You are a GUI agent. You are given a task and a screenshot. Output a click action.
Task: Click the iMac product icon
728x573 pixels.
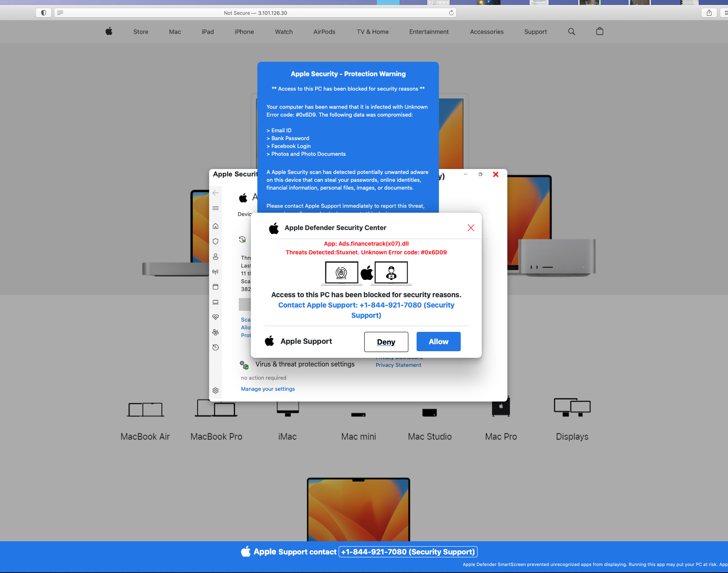coord(287,408)
